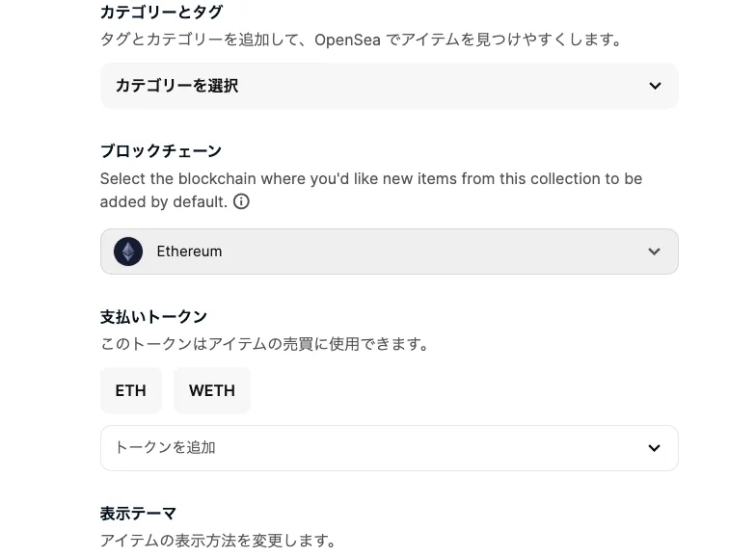Click the chevron arrow in トークンを追加 field
This screenshot has width=756, height=557.
pyautogui.click(x=654, y=448)
